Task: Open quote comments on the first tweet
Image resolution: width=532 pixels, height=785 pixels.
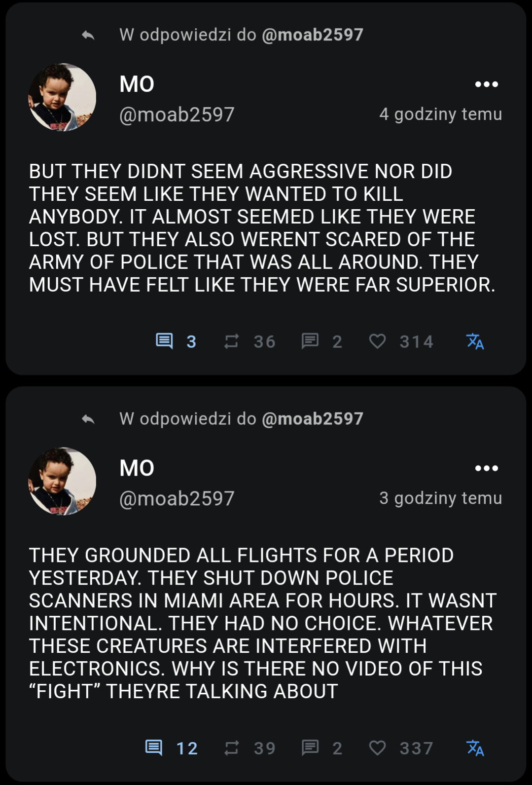Action: (310, 341)
